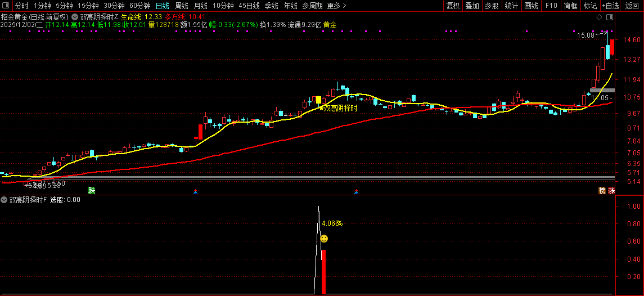Click the 选股: 0.00 indicator value
The width and height of the screenshot is (644, 296).
click(65, 200)
